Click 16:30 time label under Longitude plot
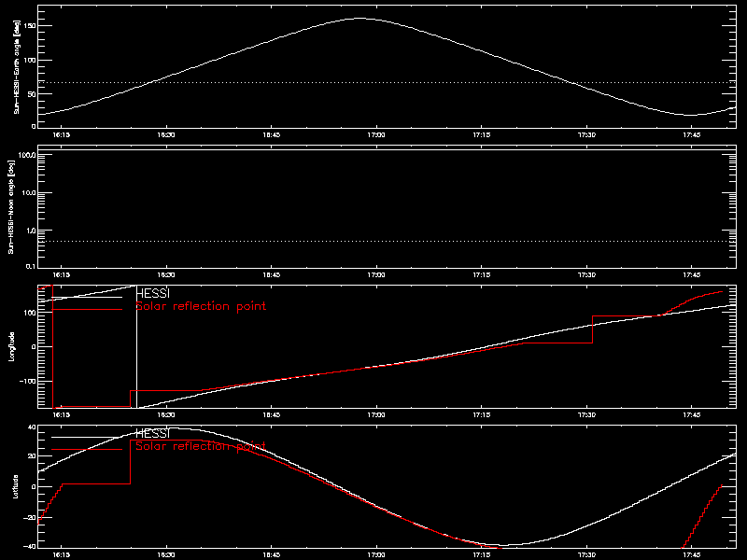This screenshot has height=560, width=747. (x=166, y=415)
